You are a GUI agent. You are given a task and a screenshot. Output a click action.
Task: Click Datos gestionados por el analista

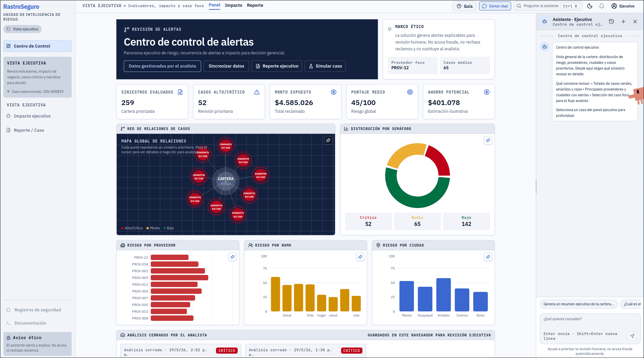[162, 66]
